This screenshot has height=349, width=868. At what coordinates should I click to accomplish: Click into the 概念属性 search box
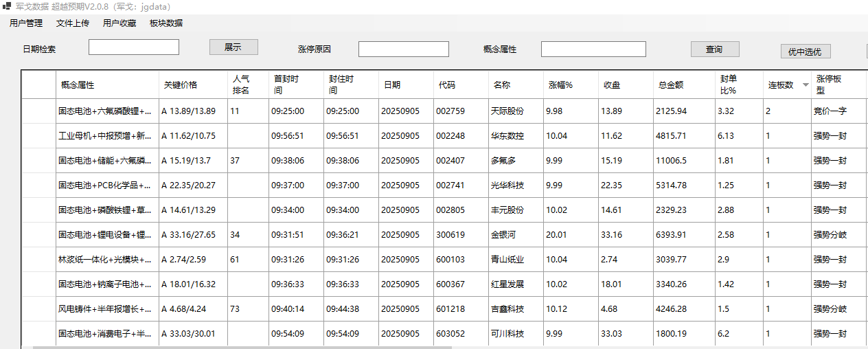tap(593, 49)
